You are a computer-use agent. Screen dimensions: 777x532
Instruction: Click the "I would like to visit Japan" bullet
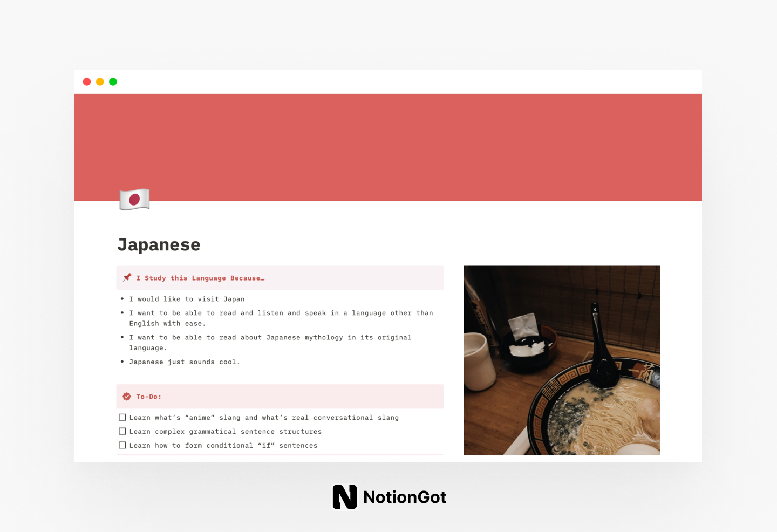(x=187, y=299)
